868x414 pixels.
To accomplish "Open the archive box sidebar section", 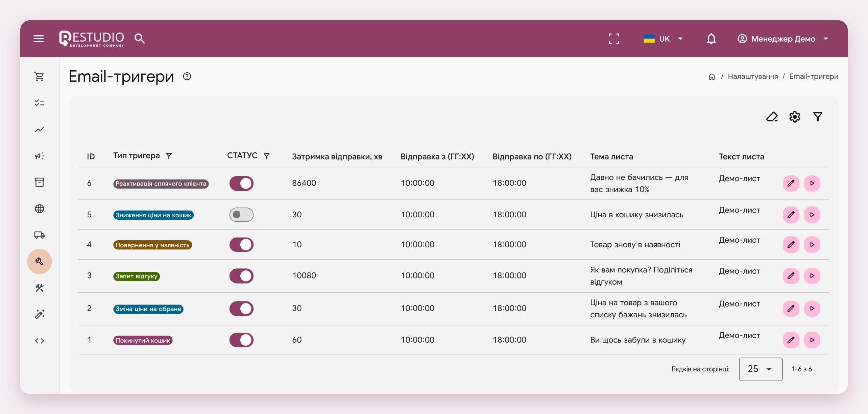I will 40,182.
